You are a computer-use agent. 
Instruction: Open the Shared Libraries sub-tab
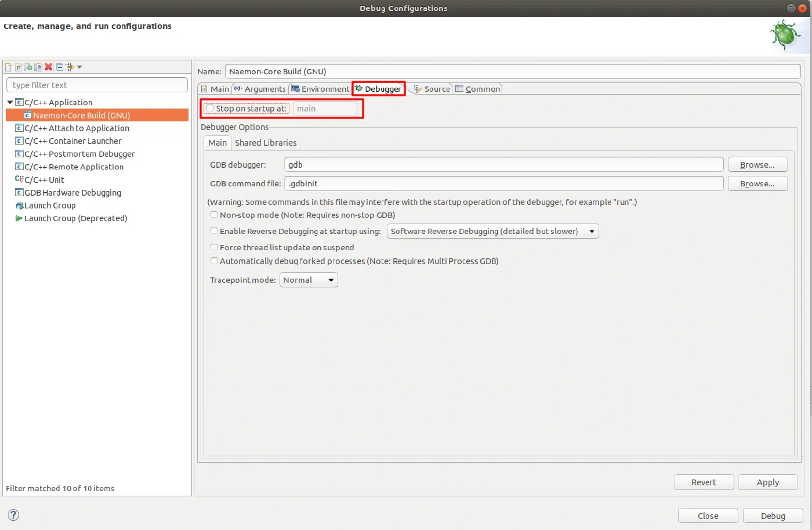266,143
